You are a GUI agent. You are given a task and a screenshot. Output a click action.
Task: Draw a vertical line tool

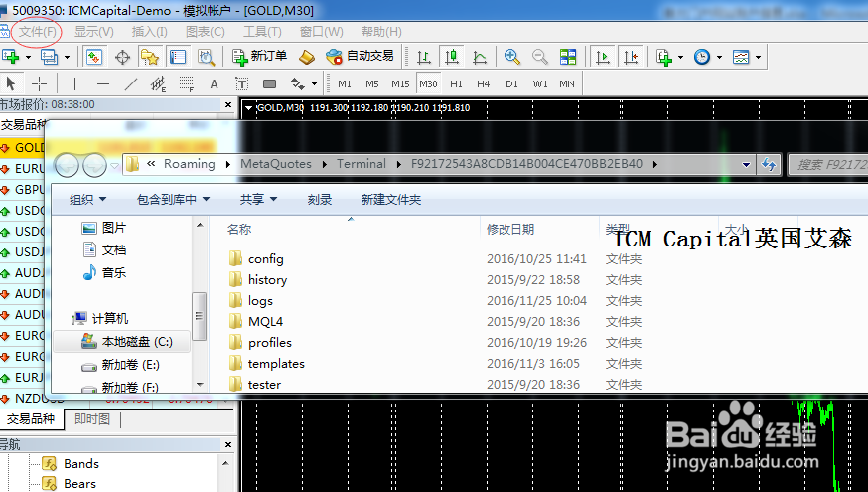[x=74, y=84]
